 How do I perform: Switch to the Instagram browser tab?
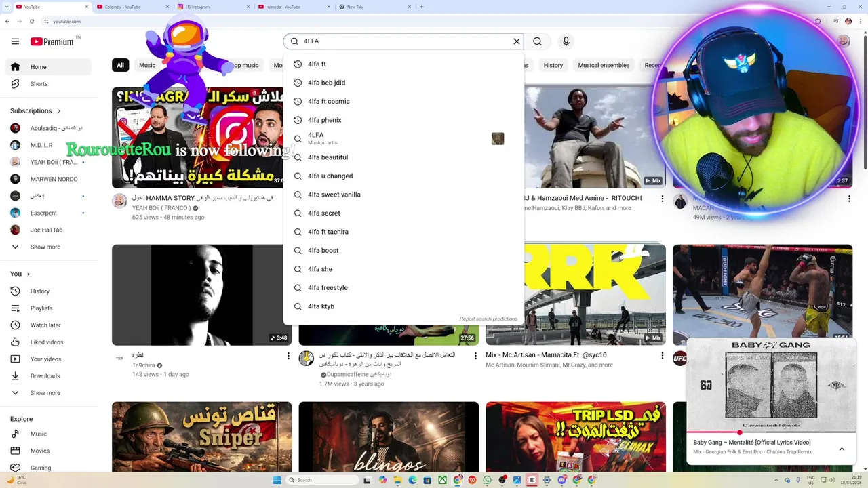[x=212, y=7]
